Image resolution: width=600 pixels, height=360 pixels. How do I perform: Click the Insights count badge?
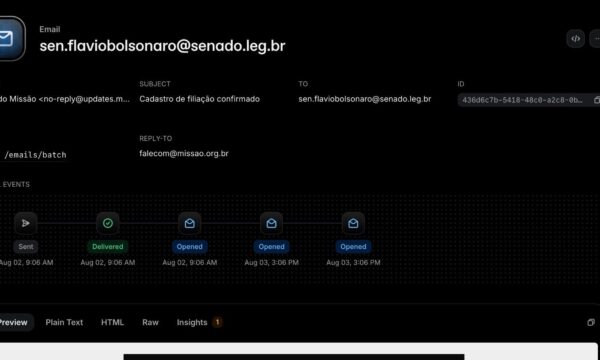217,322
